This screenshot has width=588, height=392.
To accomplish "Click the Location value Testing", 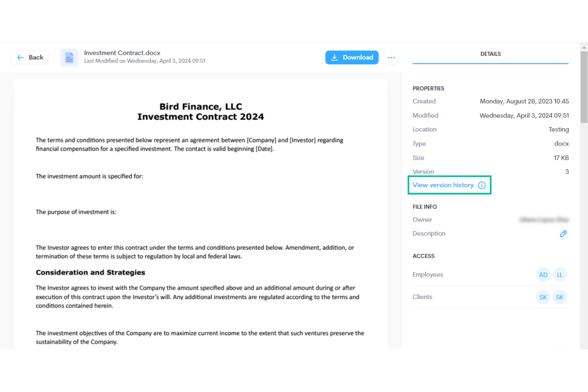I will [559, 129].
